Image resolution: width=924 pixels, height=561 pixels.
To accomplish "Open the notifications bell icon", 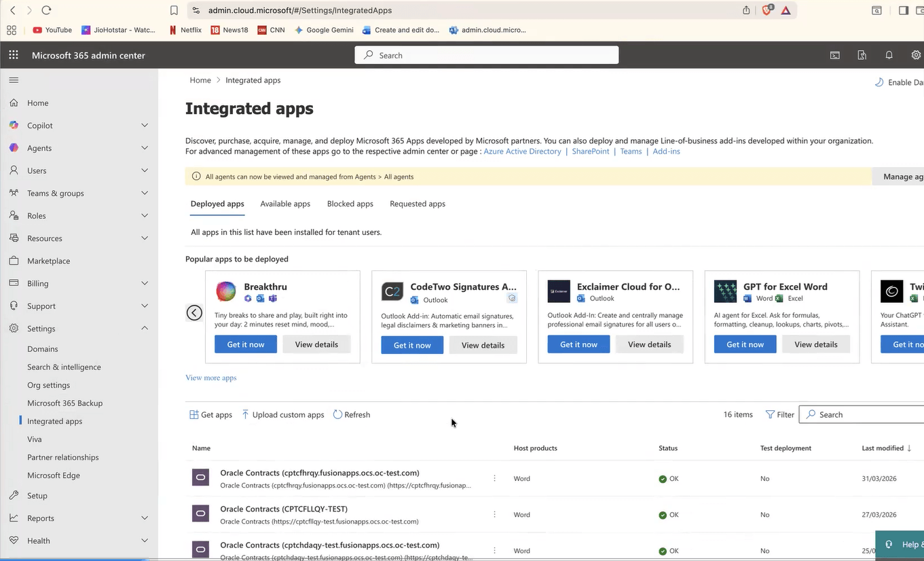I will 889,55.
